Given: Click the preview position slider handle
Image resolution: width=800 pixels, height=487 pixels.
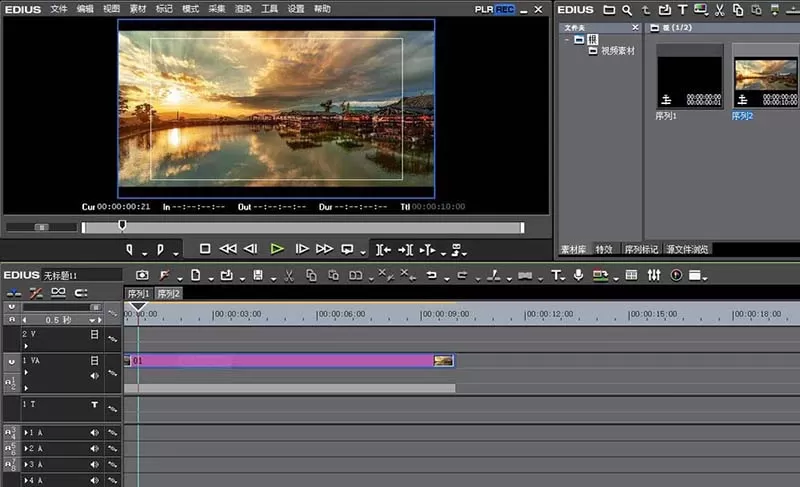Looking at the screenshot, I should click(122, 225).
